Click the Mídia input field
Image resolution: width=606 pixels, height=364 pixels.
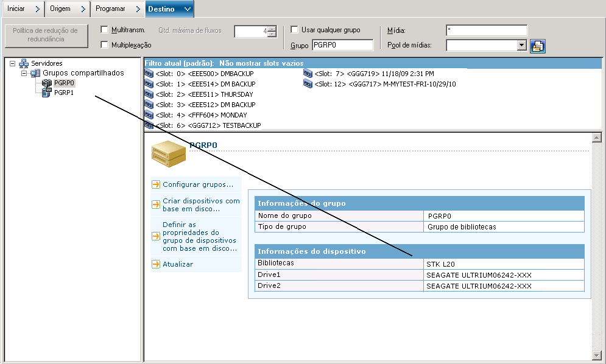[486, 30]
